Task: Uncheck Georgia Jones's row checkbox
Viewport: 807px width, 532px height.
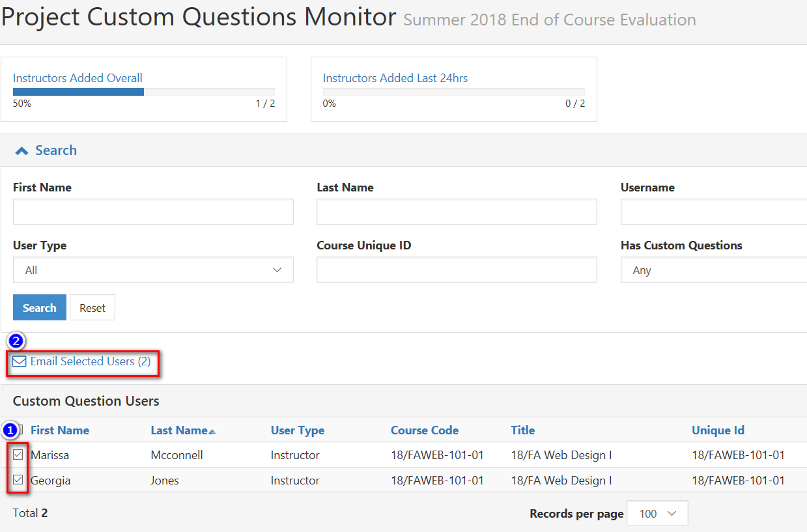Action: [18, 480]
